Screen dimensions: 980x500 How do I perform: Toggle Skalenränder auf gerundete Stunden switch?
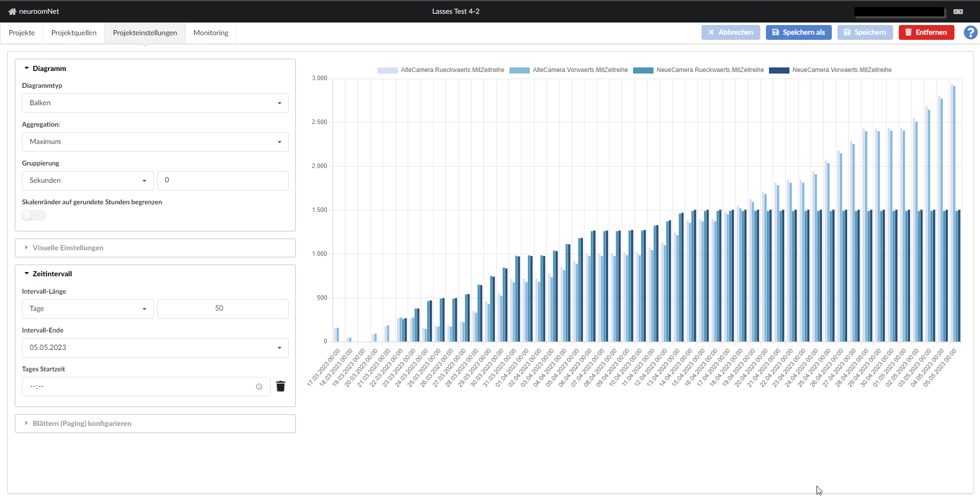pyautogui.click(x=34, y=215)
